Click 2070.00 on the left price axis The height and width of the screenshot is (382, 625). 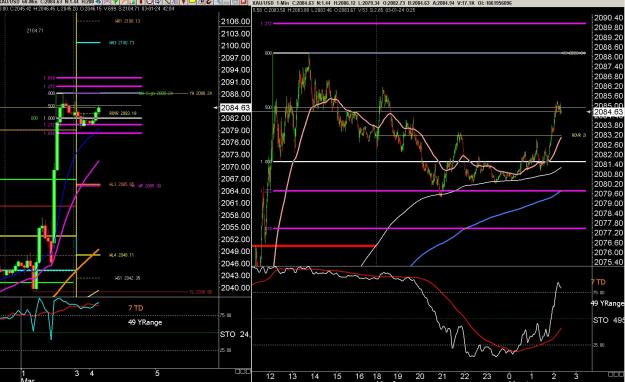(x=236, y=167)
